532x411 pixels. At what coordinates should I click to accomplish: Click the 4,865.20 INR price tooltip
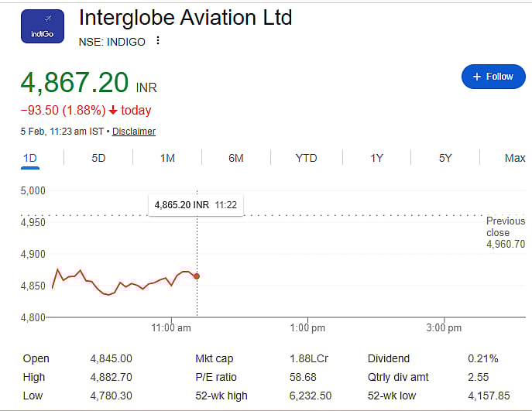point(194,205)
